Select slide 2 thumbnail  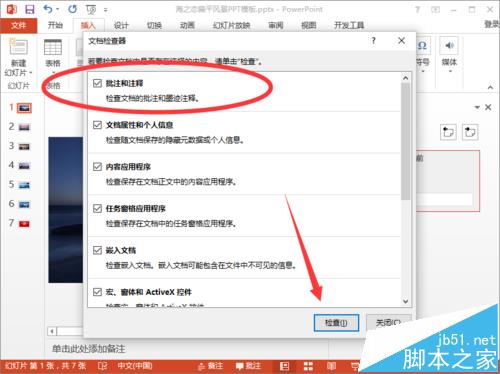(x=24, y=127)
